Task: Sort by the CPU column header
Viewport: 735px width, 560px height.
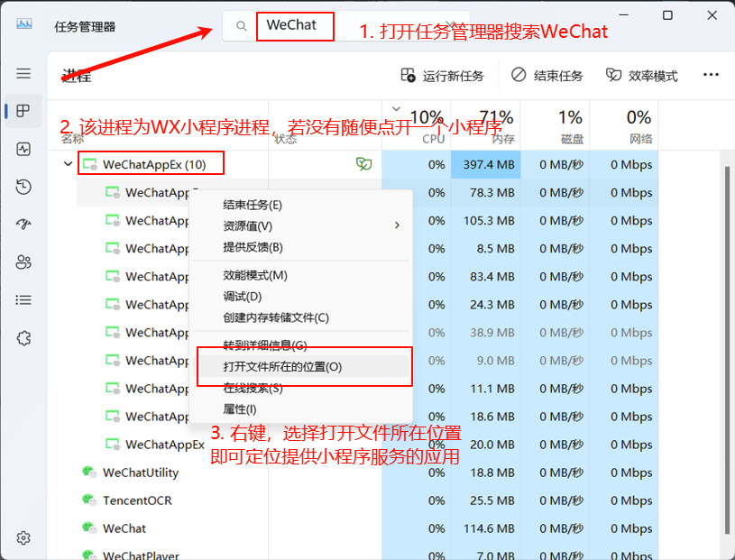Action: click(417, 125)
